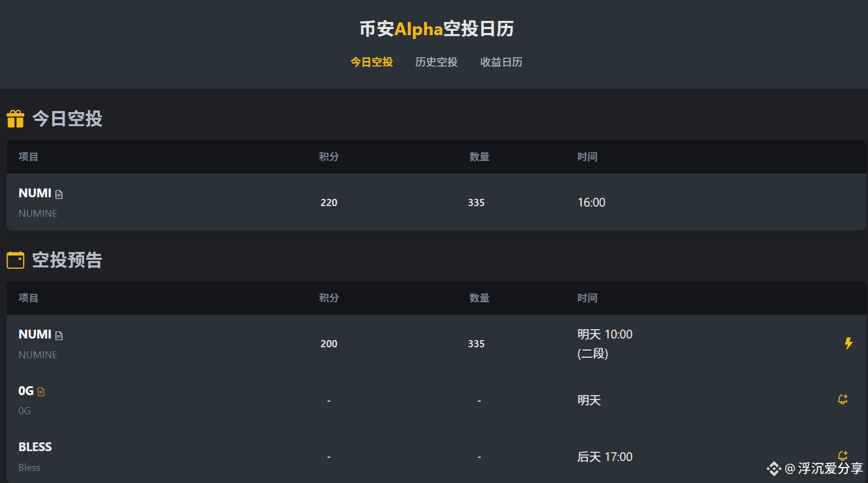Click 数量 column header in forecast table

tap(479, 298)
